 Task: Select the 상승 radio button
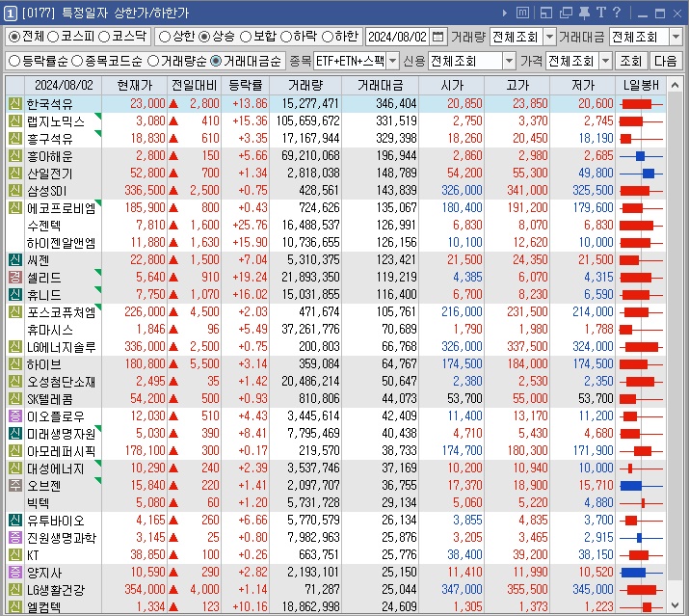pyautogui.click(x=204, y=37)
